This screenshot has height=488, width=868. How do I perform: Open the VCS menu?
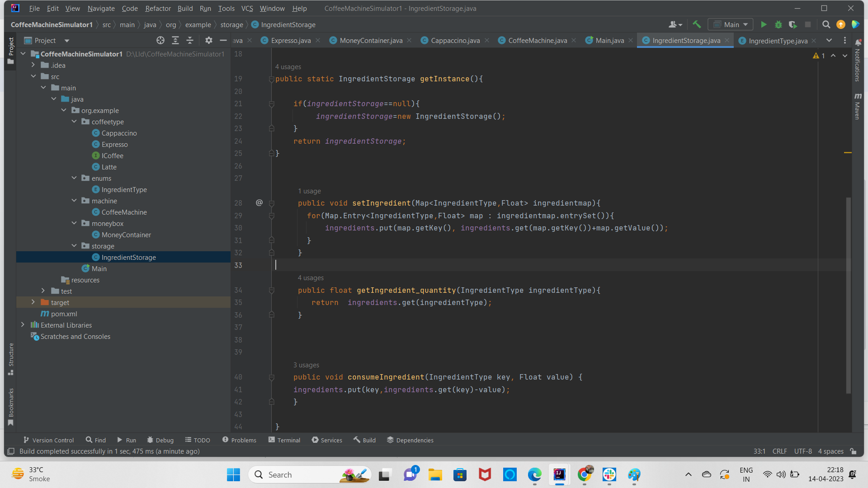click(x=247, y=9)
